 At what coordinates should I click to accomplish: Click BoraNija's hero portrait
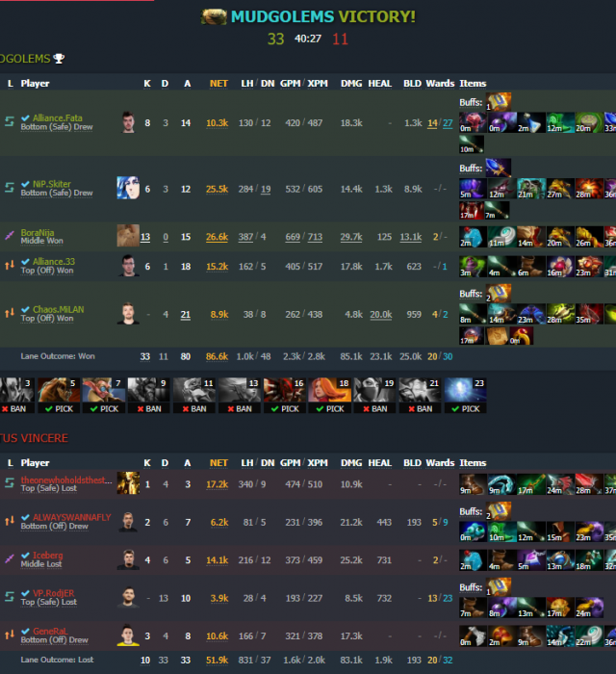(128, 236)
